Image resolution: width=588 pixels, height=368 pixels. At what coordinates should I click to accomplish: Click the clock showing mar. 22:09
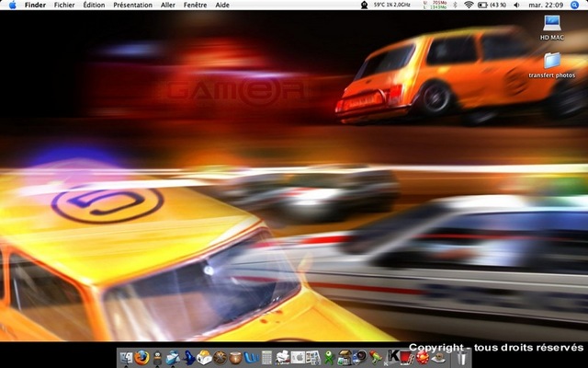[x=546, y=5]
